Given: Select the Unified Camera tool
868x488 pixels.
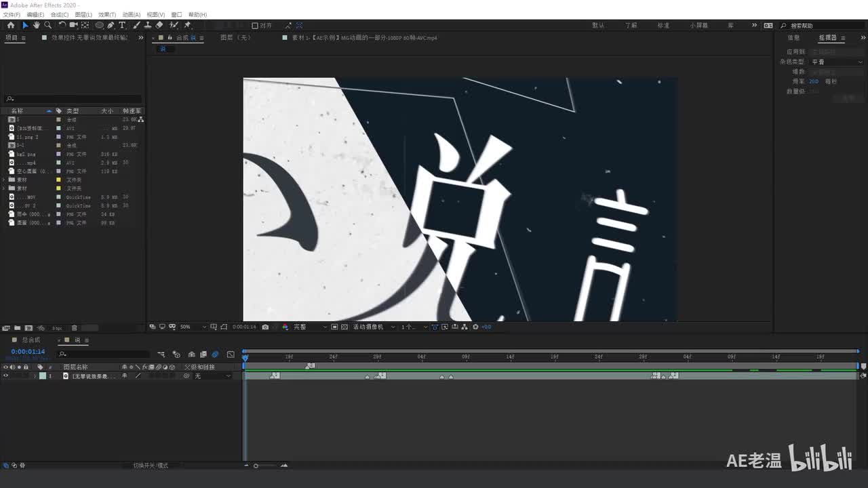Looking at the screenshot, I should [73, 25].
